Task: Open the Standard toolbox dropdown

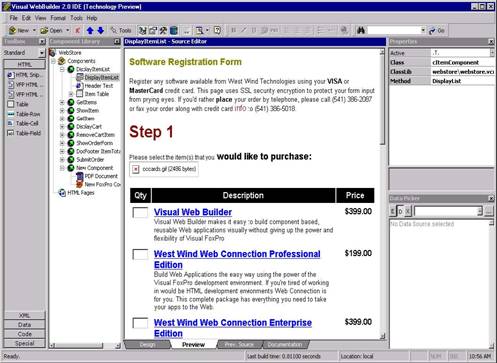Action: tap(42, 53)
